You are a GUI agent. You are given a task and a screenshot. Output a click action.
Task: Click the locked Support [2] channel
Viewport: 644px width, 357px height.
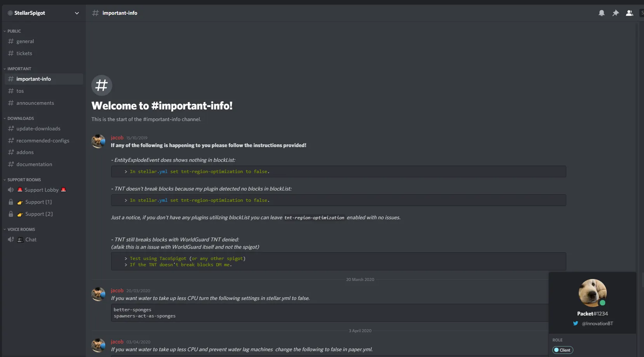(x=39, y=214)
